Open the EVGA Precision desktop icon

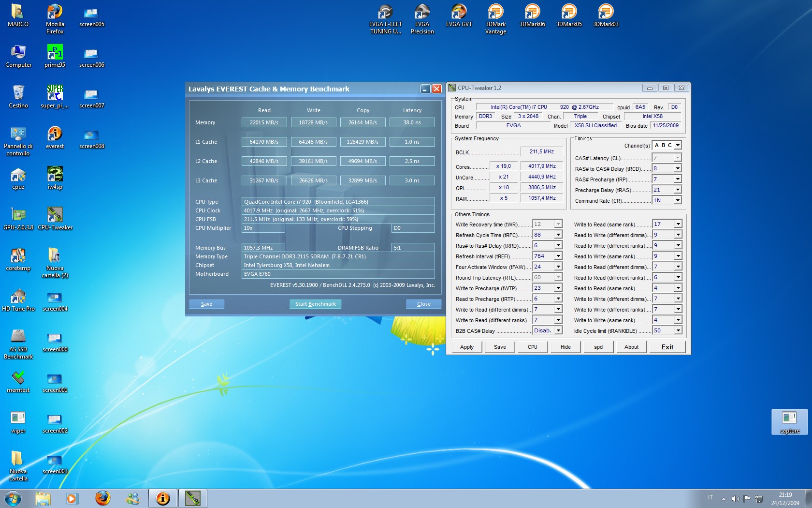(422, 18)
